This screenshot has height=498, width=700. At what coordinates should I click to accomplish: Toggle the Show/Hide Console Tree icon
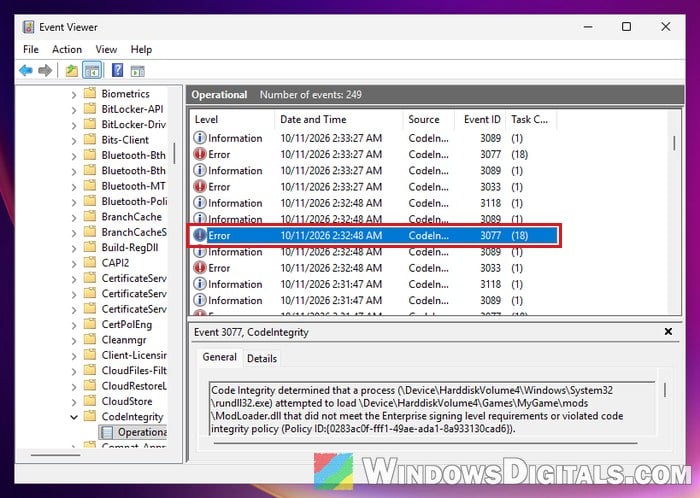click(92, 71)
